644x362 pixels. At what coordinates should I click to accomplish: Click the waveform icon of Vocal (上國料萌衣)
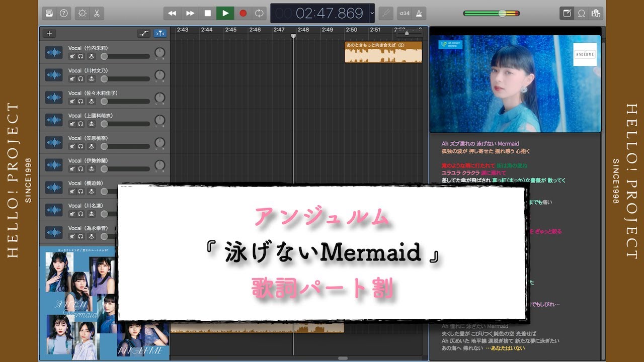(54, 120)
